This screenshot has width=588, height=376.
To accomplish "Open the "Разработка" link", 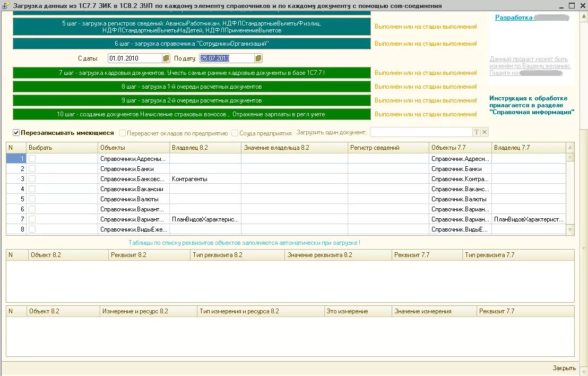I will click(513, 18).
